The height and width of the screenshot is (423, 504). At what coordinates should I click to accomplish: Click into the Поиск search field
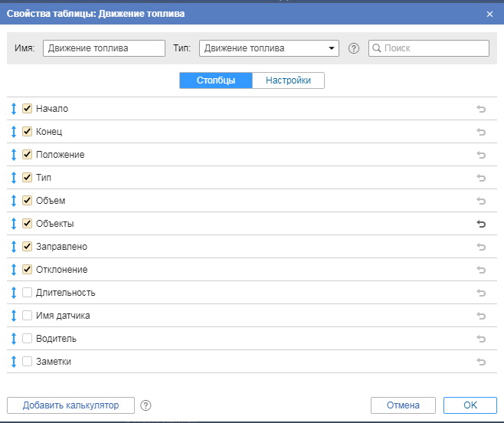pos(434,48)
